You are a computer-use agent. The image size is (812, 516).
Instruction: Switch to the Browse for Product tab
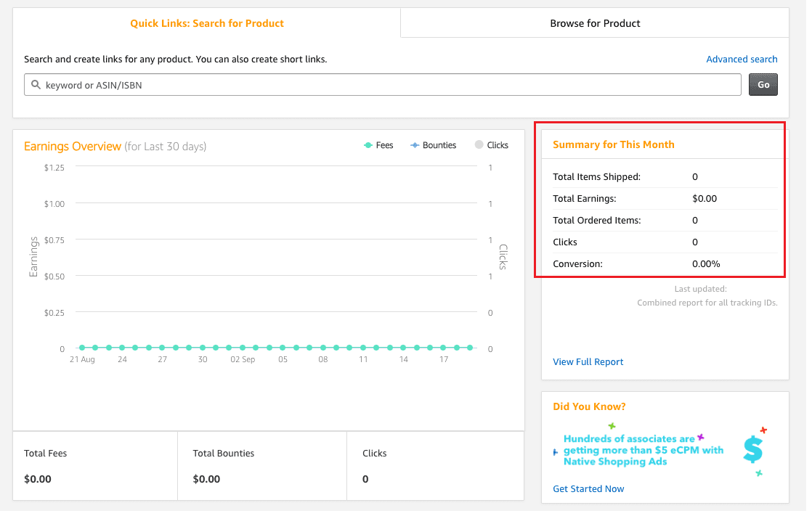point(595,23)
